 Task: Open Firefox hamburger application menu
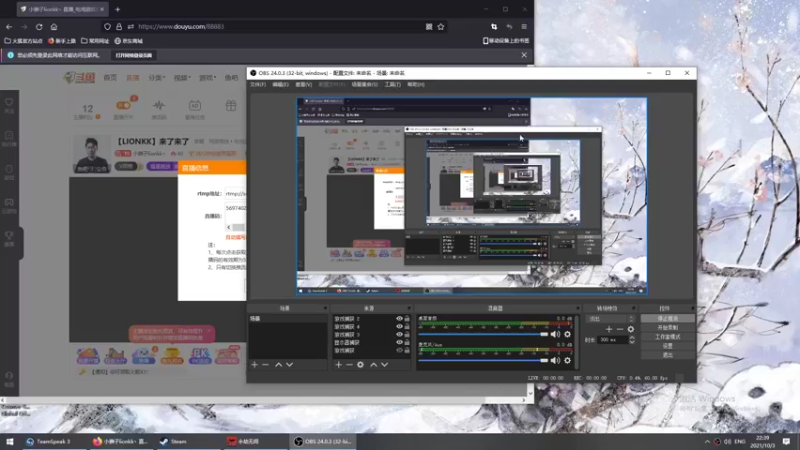524,27
